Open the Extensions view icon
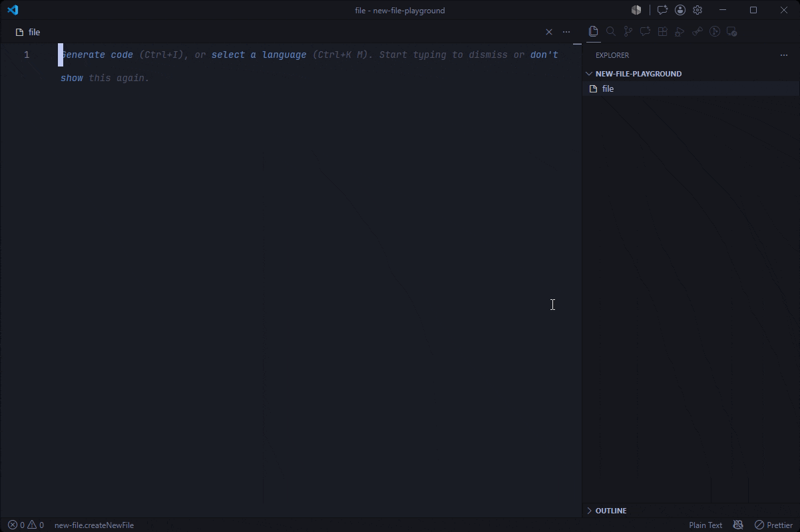800x532 pixels. 663,31
